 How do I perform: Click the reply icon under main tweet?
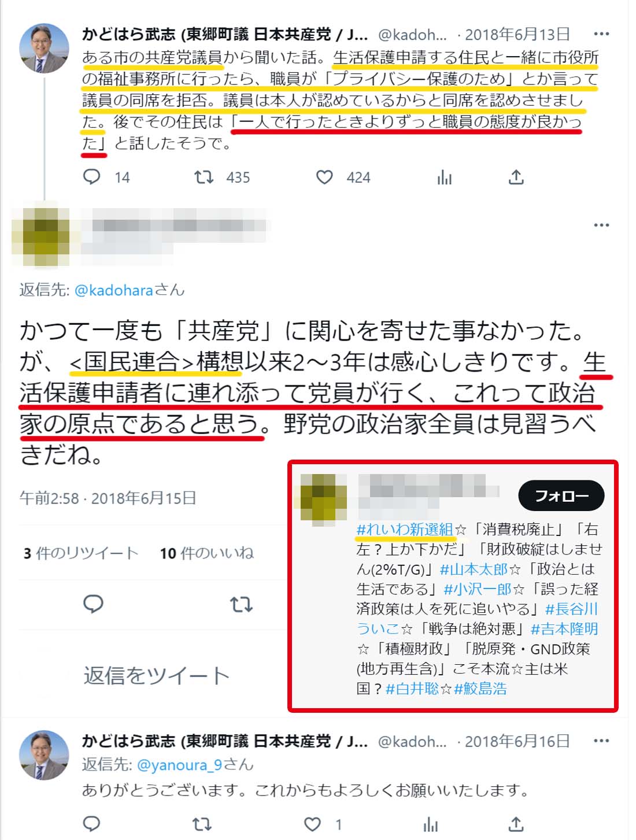click(93, 604)
